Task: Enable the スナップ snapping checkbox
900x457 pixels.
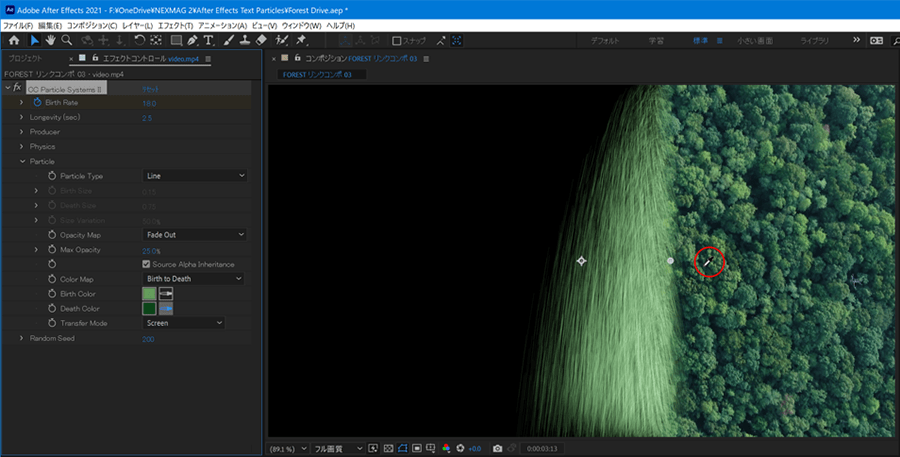Action: pyautogui.click(x=397, y=41)
